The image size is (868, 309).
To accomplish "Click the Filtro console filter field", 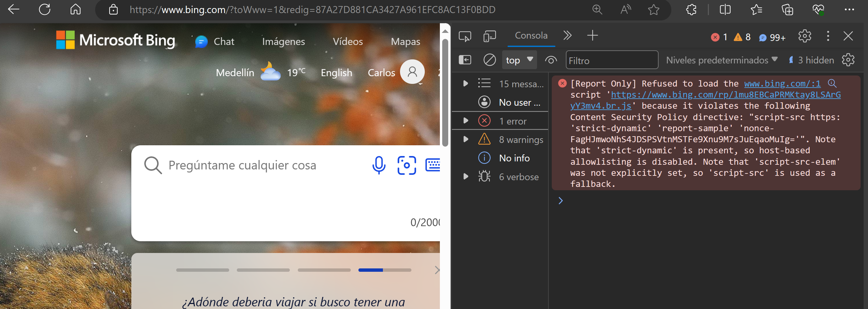I will pyautogui.click(x=612, y=60).
